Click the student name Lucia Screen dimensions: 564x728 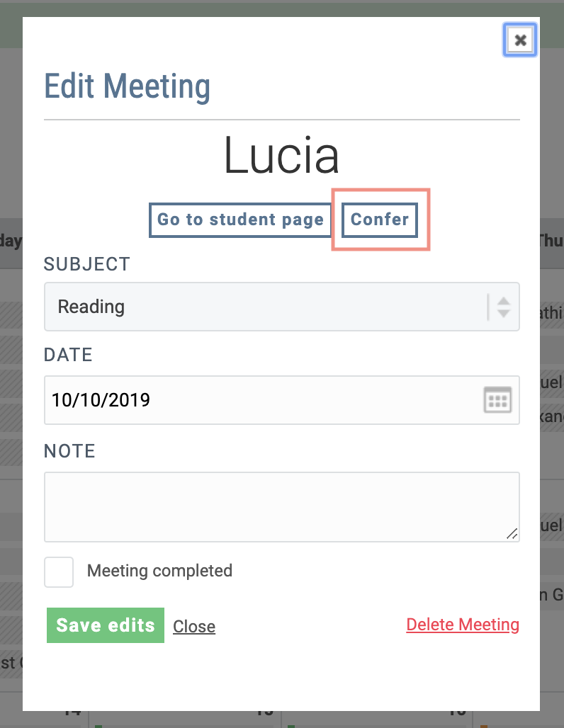pyautogui.click(x=281, y=157)
